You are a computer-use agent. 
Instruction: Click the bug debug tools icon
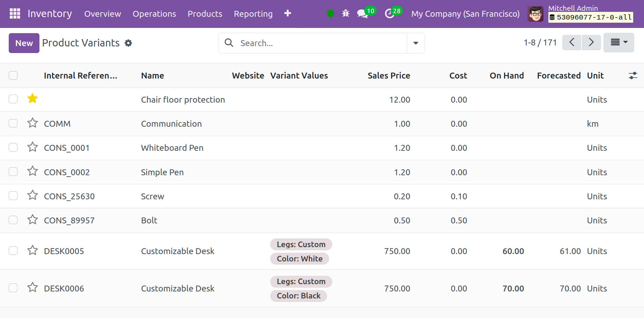[346, 14]
